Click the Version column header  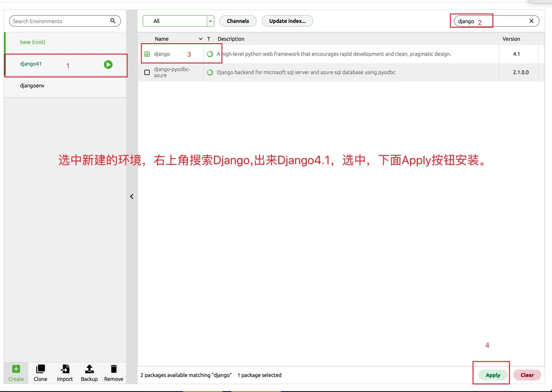(511, 39)
